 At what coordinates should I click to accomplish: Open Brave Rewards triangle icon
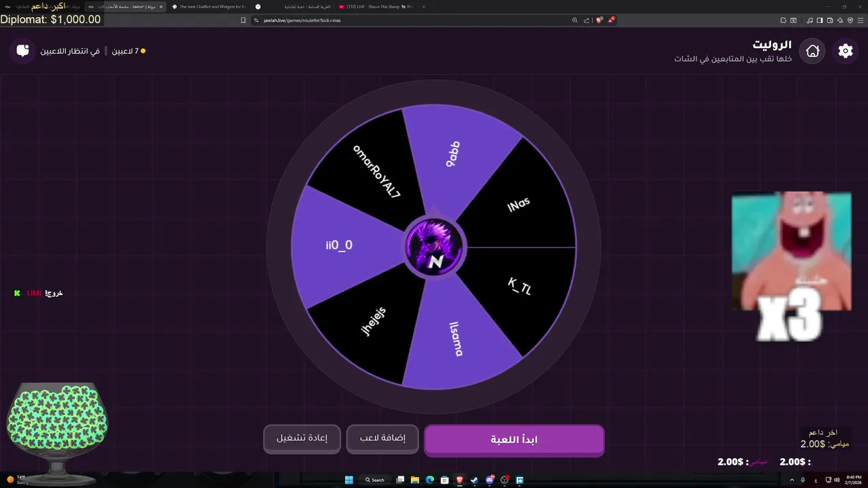[611, 20]
